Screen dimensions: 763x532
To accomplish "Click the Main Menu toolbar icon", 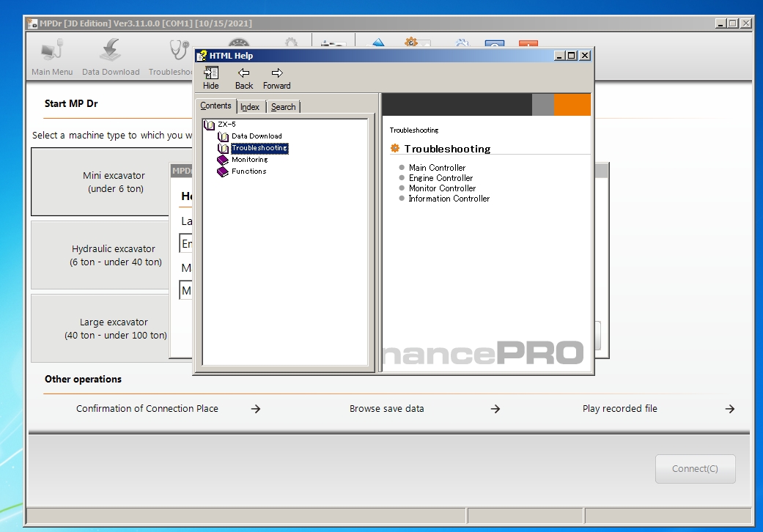I will (x=52, y=50).
